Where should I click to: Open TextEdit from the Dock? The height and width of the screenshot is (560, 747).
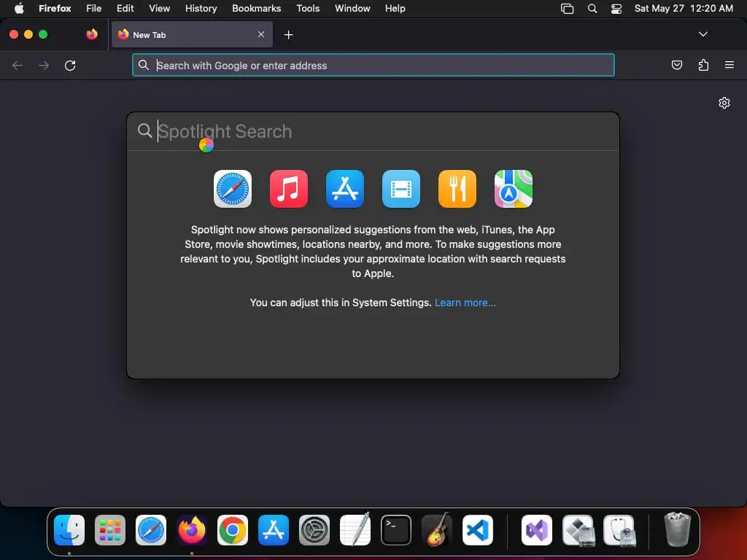[355, 529]
